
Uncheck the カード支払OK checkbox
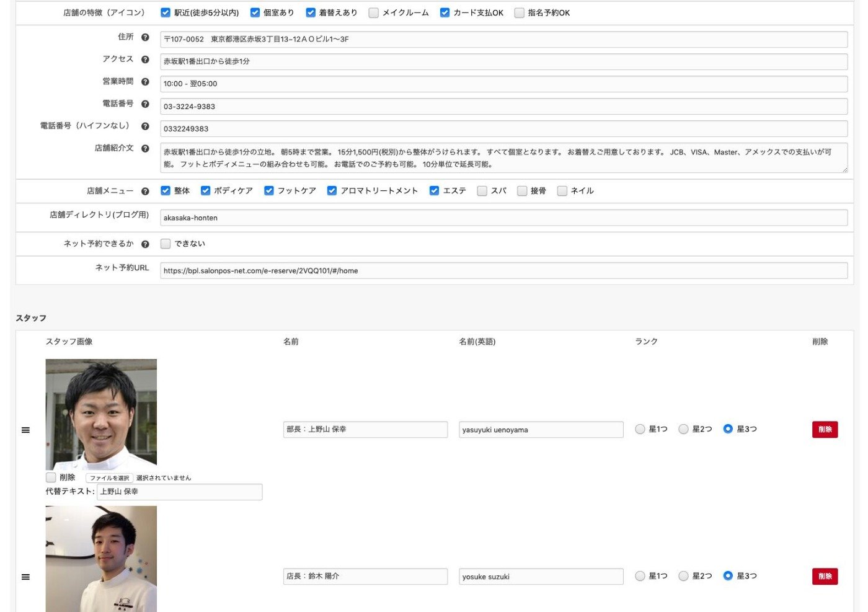[x=445, y=13]
